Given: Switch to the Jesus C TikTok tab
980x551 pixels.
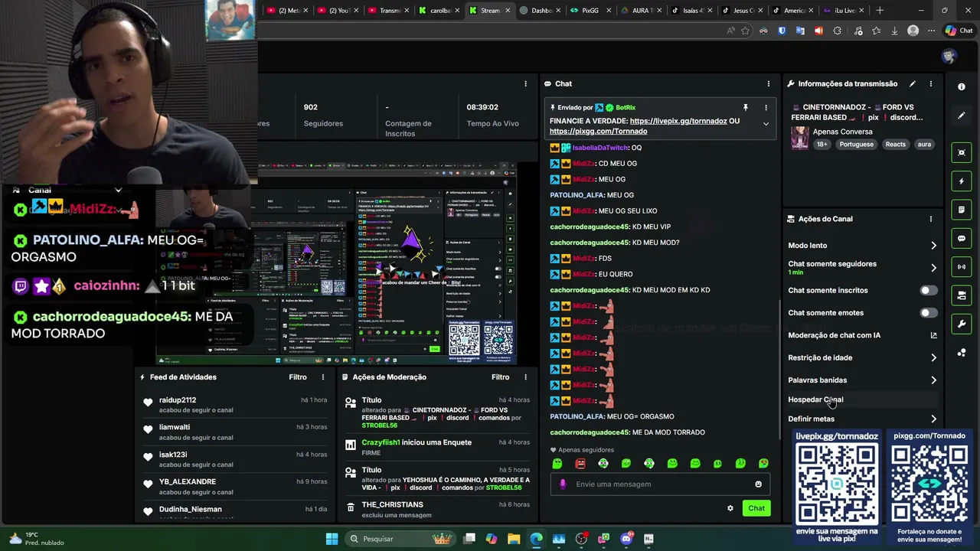Looking at the screenshot, I should pos(741,11).
